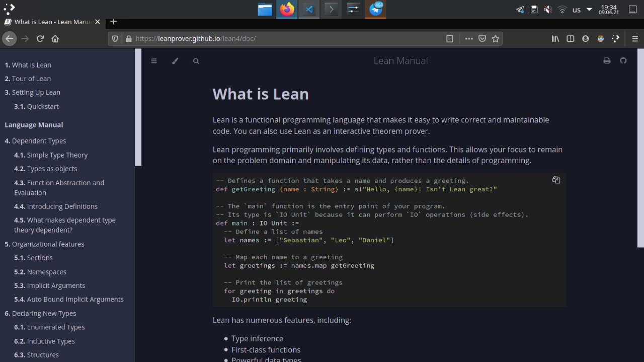Toggle Reader View in address bar
The width and height of the screenshot is (644, 362).
[x=450, y=38]
